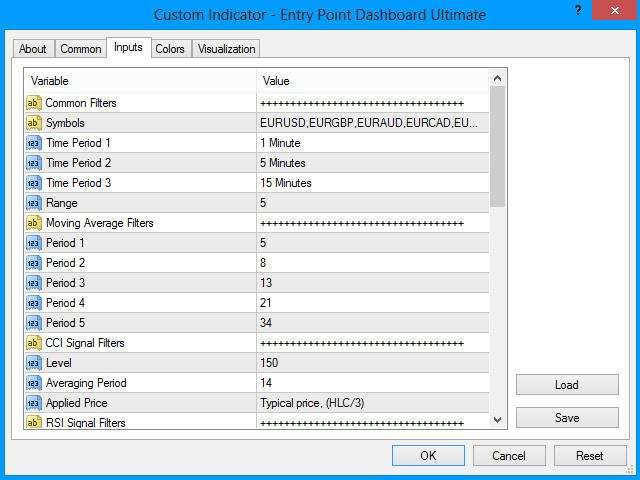Click the Averaging Period value 14
640x480 pixels.
pos(266,383)
